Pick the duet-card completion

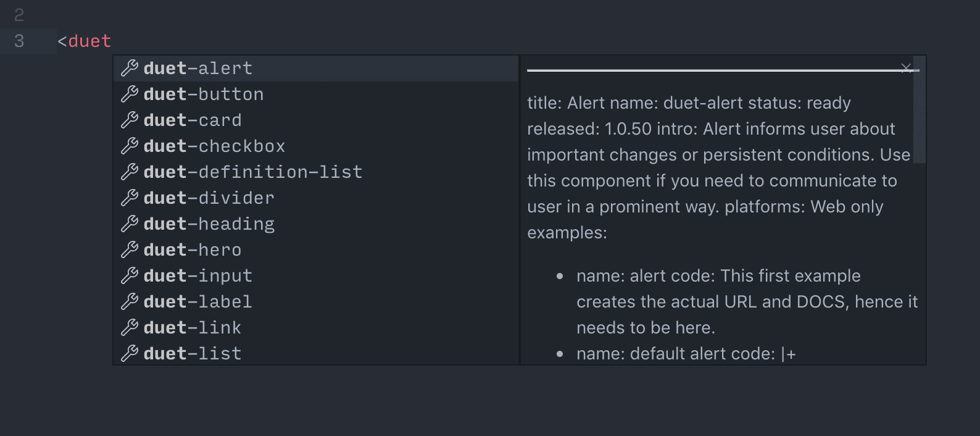[x=316, y=120]
